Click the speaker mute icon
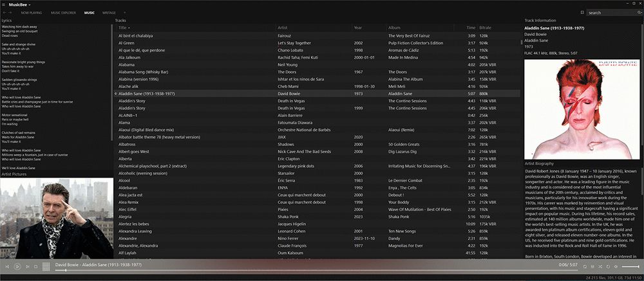Image resolution: width=644 pixels, height=281 pixels. [x=616, y=267]
